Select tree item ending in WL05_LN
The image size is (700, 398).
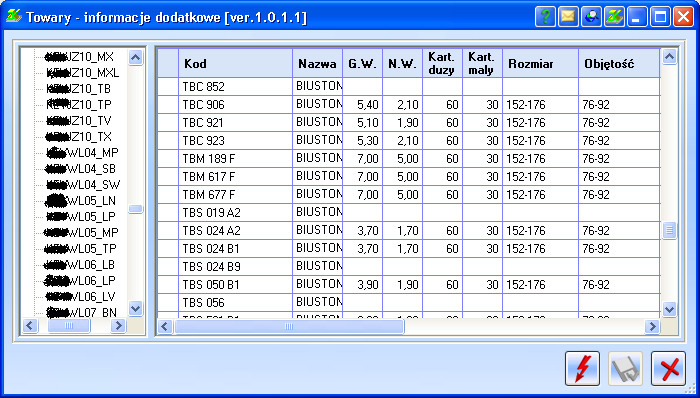[81, 201]
